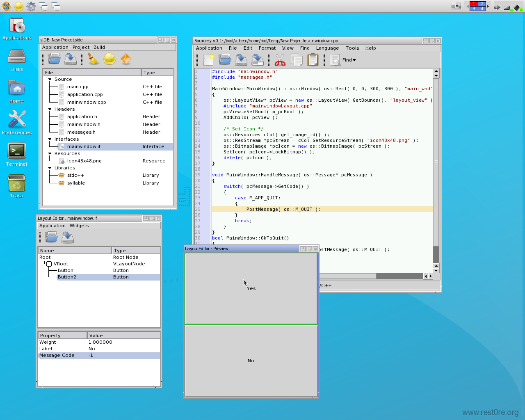The image size is (525, 420).
Task: Select Button2 node in Layout Editor tree
Action: click(x=67, y=277)
